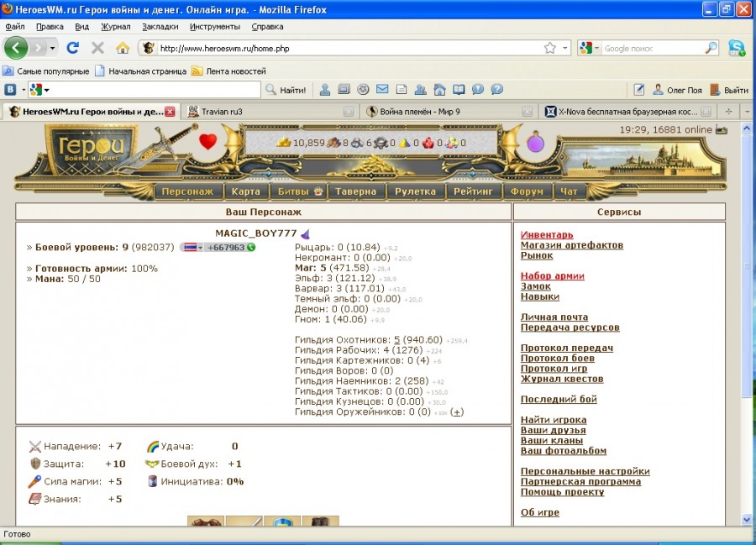The image size is (756, 545).
Task: Start search with the magnifier icon in Google box
Action: (x=711, y=48)
